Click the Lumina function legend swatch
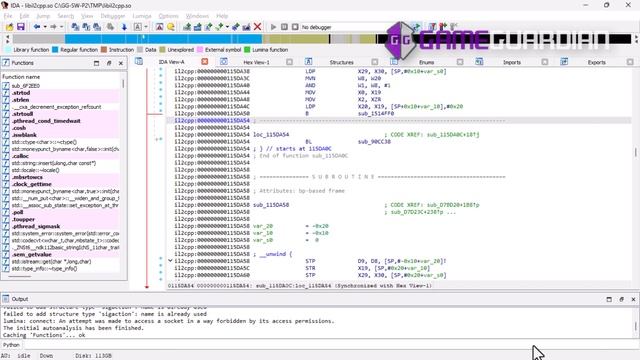Viewport: 640px width, 360px height. pos(247,50)
